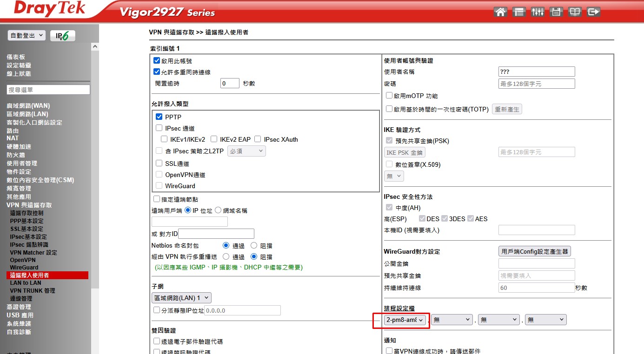Click the floppy disk save icon
This screenshot has width=644, height=354.
556,12
